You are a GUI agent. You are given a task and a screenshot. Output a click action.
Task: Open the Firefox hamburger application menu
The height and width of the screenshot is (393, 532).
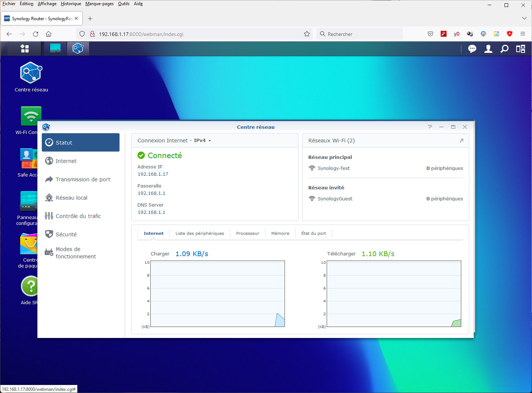523,34
